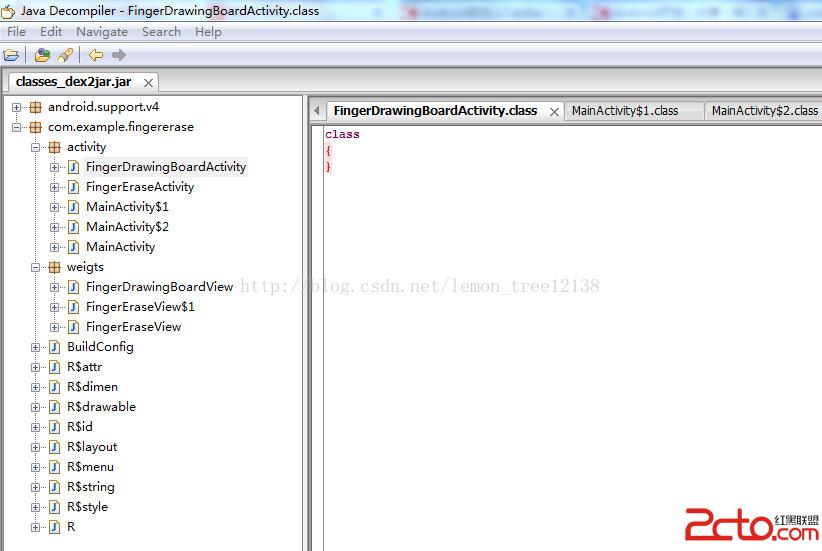Screen dimensions: 822x551
Task: Expand the R$style tree node
Action: pyautogui.click(x=35, y=507)
